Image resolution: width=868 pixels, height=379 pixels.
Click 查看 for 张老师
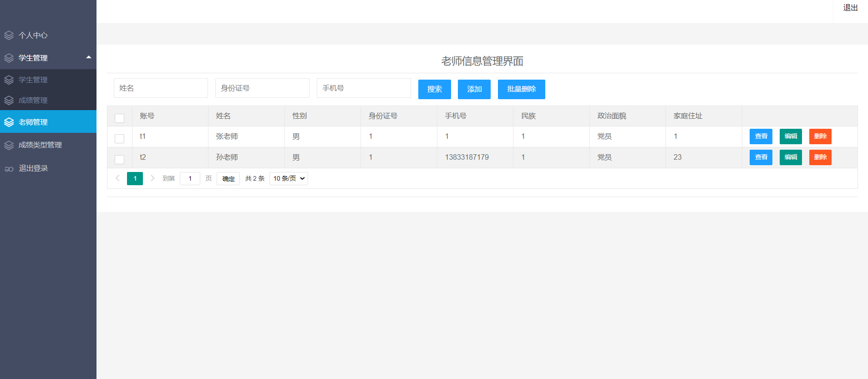click(761, 136)
